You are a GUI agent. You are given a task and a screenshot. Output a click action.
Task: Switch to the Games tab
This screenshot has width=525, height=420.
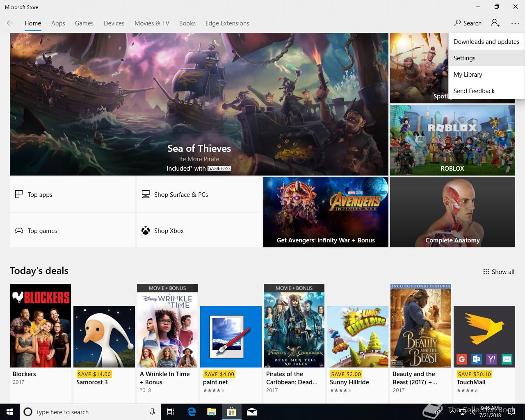click(84, 23)
